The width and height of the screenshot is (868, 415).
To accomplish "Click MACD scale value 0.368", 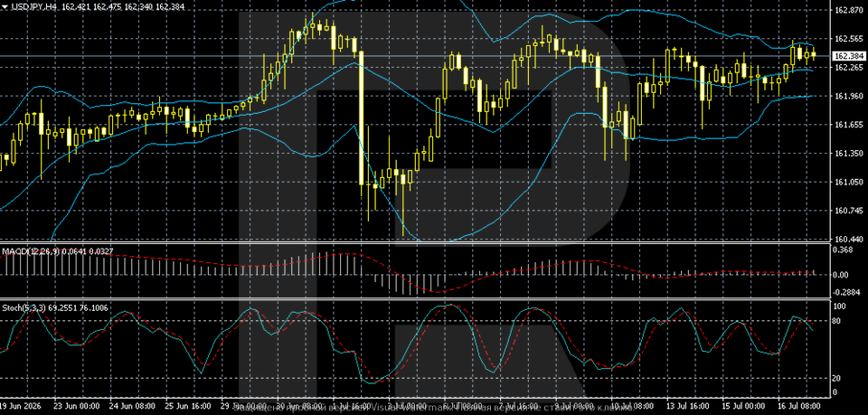I will point(843,250).
